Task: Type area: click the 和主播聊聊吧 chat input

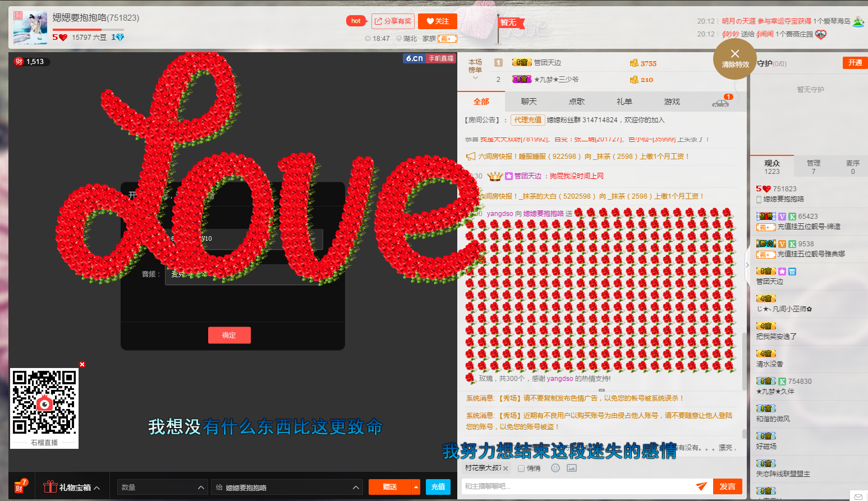Action: (578, 486)
